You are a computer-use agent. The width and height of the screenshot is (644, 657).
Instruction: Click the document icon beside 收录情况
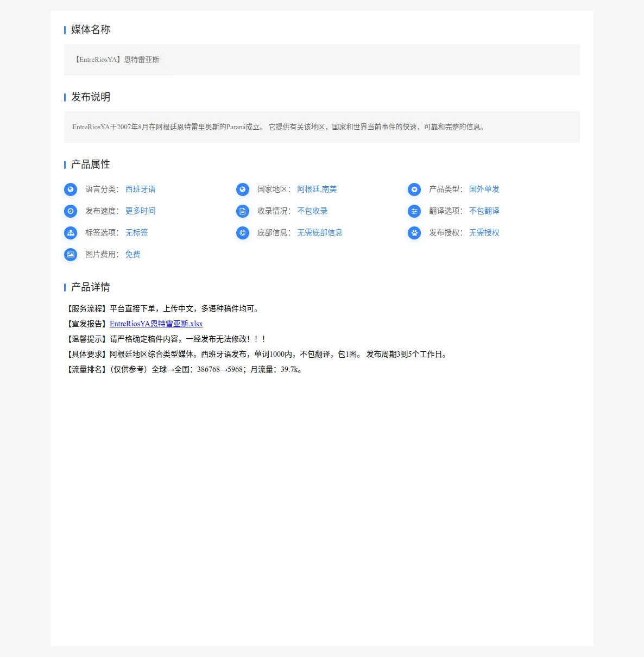243,211
